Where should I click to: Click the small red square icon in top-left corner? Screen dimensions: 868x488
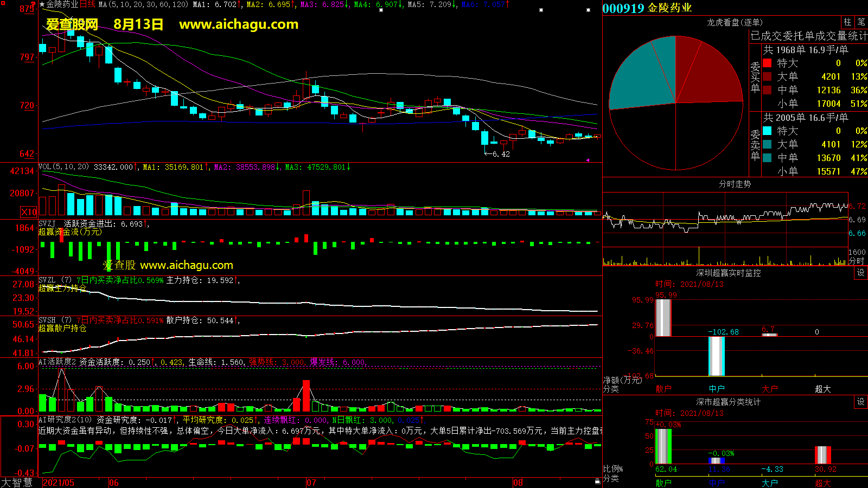pos(3,3)
